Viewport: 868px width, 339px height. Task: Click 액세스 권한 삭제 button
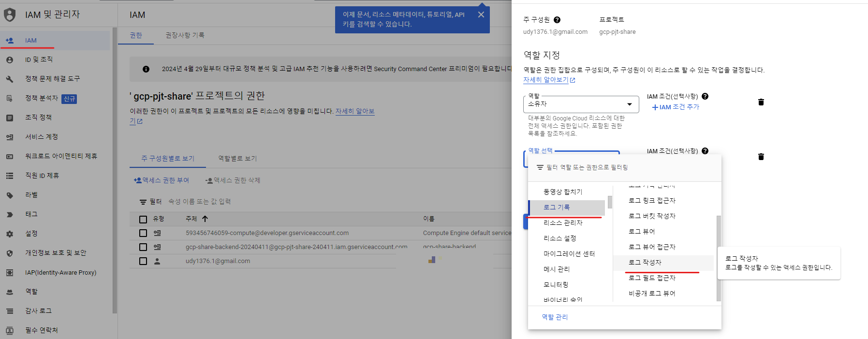coord(233,180)
